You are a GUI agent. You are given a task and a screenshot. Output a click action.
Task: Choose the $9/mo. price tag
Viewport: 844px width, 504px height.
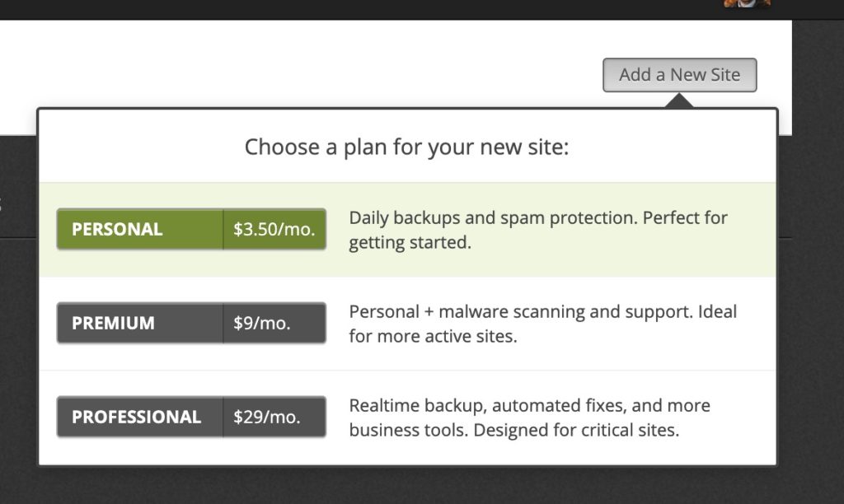coord(274,323)
